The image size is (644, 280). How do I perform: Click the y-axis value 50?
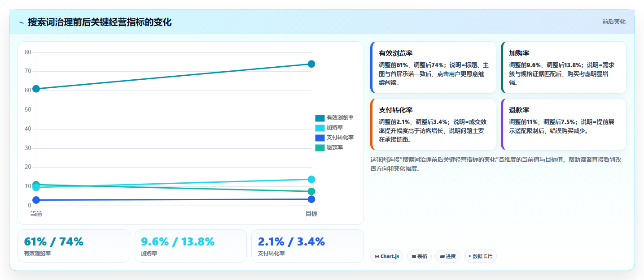[x=28, y=110]
